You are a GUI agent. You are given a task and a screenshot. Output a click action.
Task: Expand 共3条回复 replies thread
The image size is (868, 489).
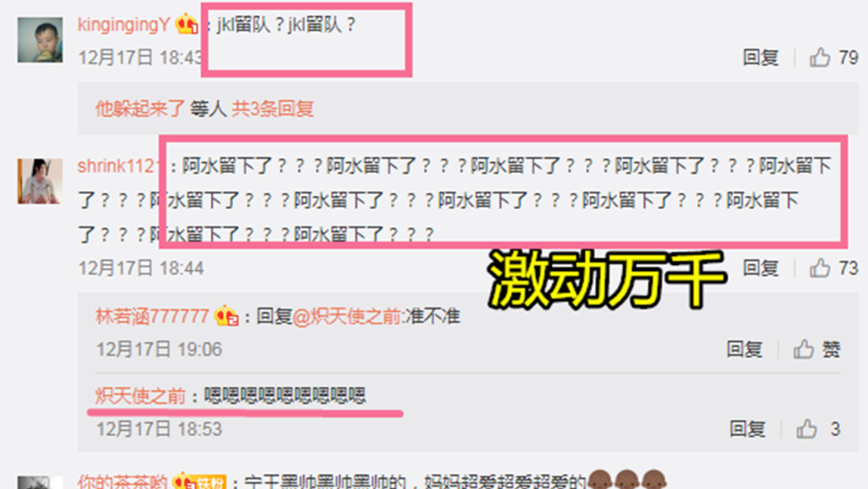click(x=273, y=109)
